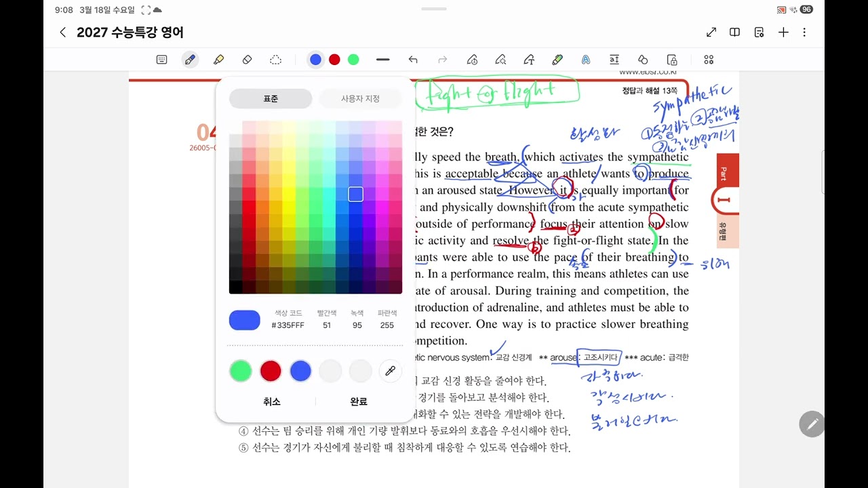The image size is (868, 488).
Task: Tap the current color preview swatch #335FFF
Action: [245, 320]
